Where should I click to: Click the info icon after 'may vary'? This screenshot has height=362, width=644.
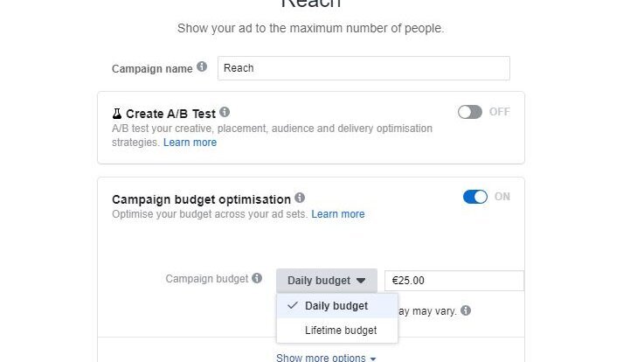[466, 310]
